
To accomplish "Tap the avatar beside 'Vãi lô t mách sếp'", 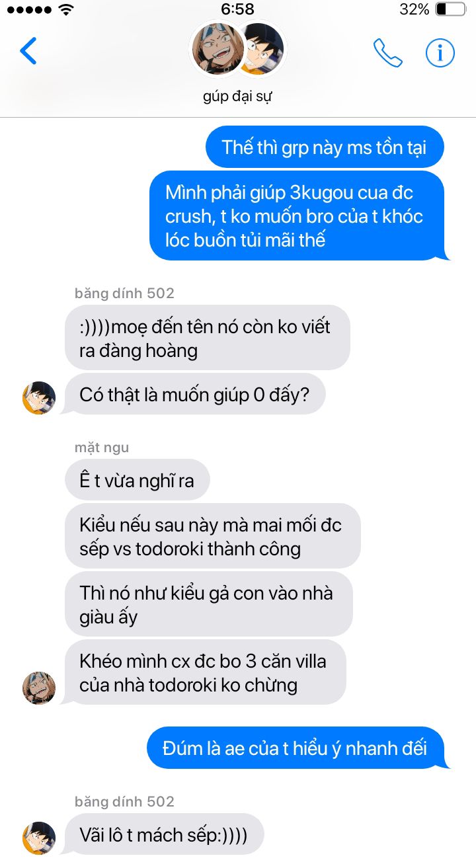I will (39, 838).
